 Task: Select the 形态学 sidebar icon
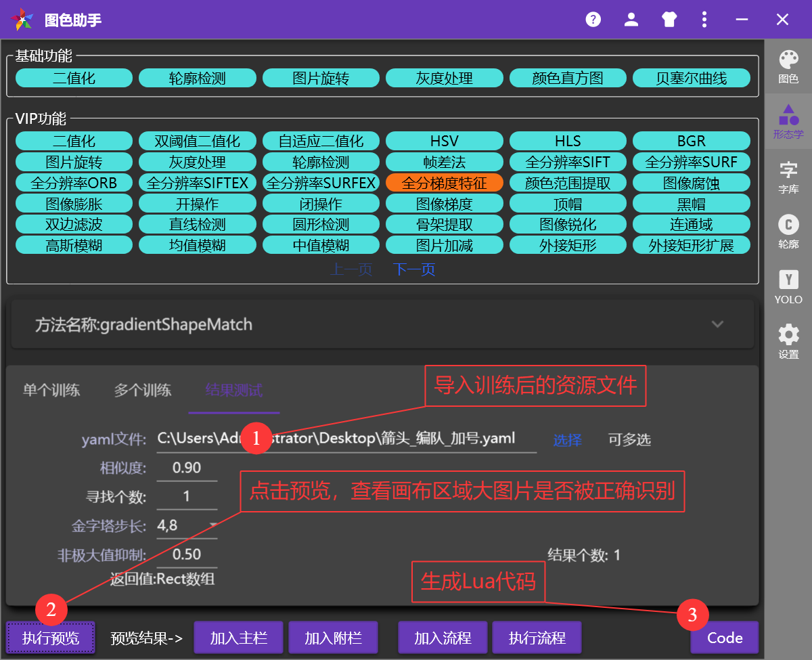[x=788, y=122]
